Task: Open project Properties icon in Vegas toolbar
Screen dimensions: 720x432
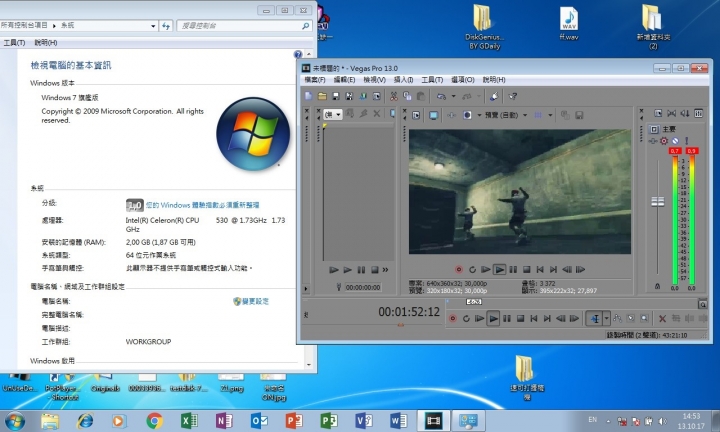Action: 377,96
